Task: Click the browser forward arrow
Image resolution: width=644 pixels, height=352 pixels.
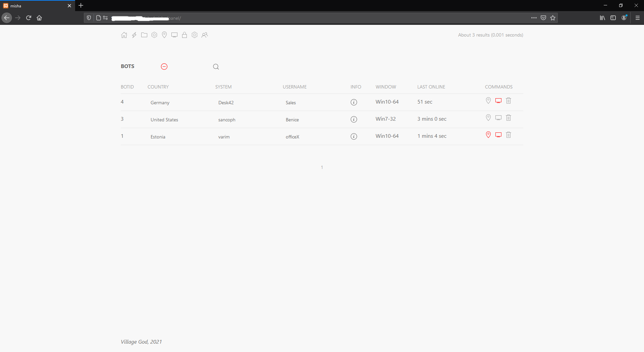Action: tap(18, 18)
